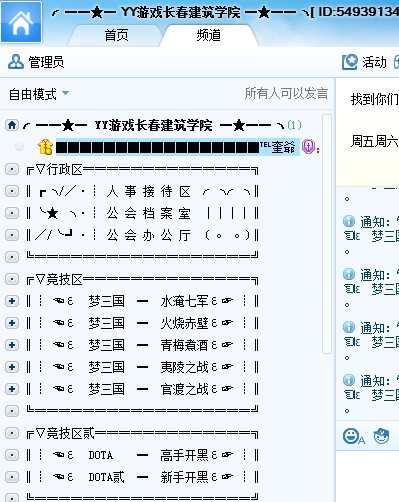Screen dimensions: 399x502
Task: Expand the 梦三国 官渡之战 channel
Action: pyautogui.click(x=12, y=389)
